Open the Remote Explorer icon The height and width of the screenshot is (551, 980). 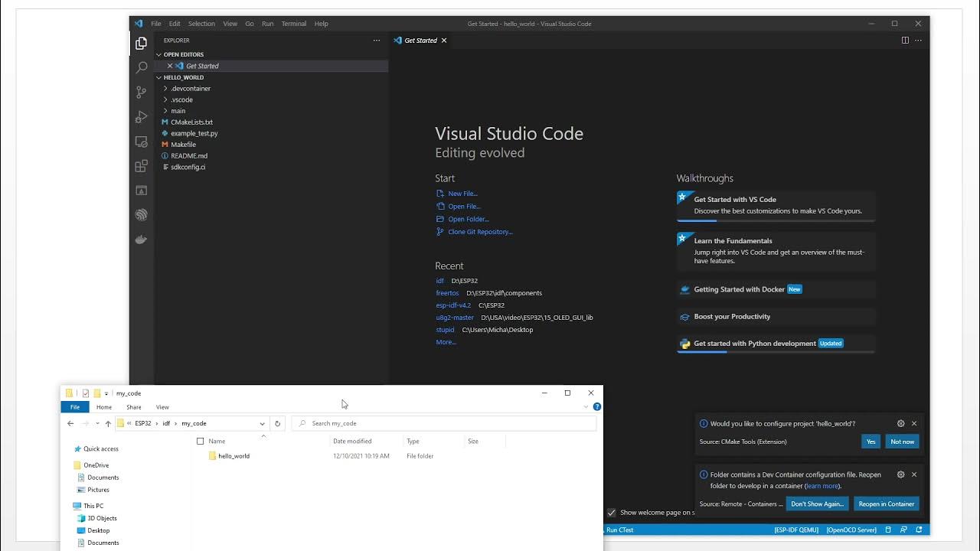click(141, 142)
